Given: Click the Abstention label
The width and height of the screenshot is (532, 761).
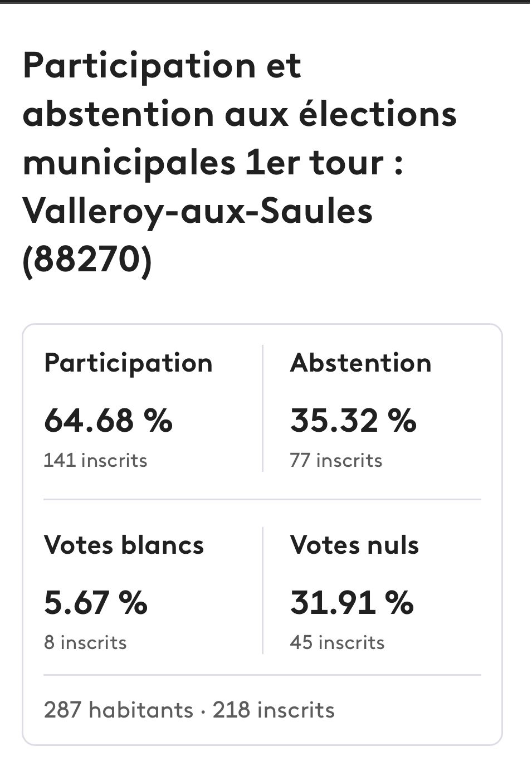Looking at the screenshot, I should 360,363.
